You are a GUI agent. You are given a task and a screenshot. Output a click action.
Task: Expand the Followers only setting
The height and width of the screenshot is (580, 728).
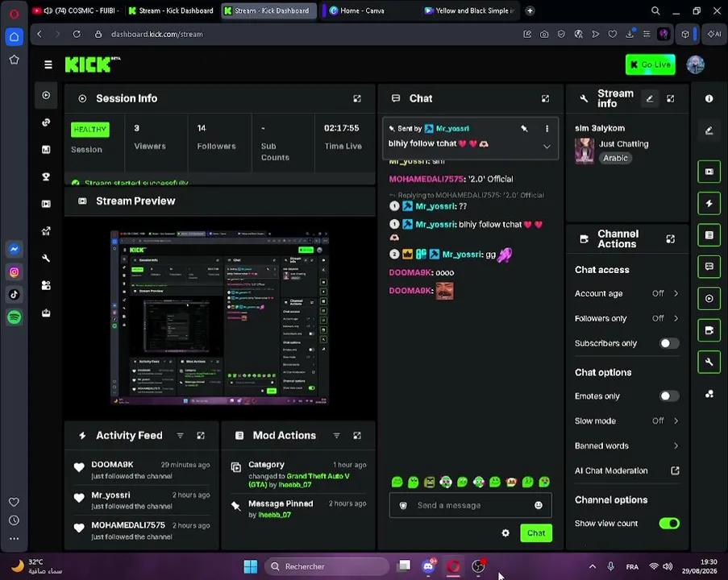click(x=626, y=318)
